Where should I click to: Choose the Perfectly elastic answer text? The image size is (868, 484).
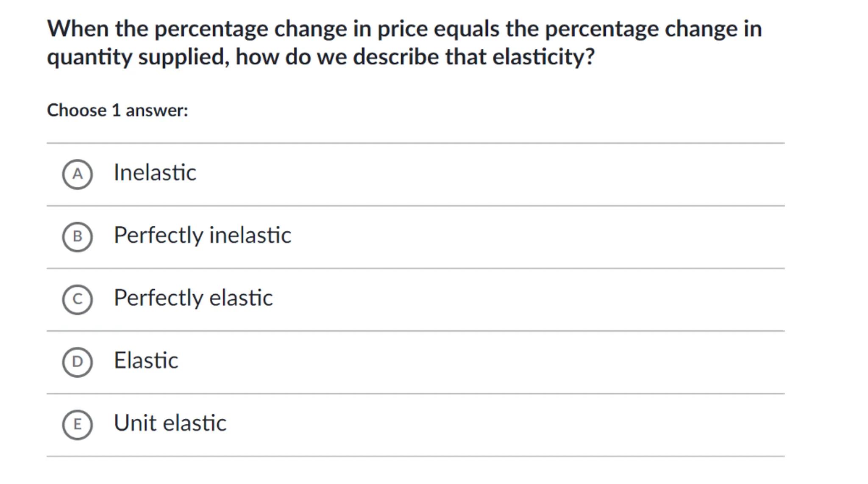coord(193,298)
